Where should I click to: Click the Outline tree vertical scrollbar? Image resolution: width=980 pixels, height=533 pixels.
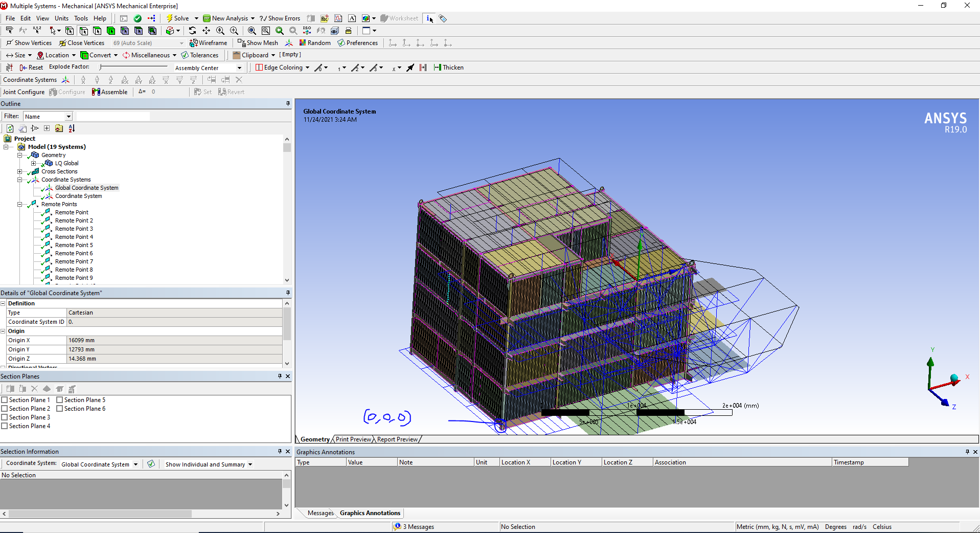287,210
